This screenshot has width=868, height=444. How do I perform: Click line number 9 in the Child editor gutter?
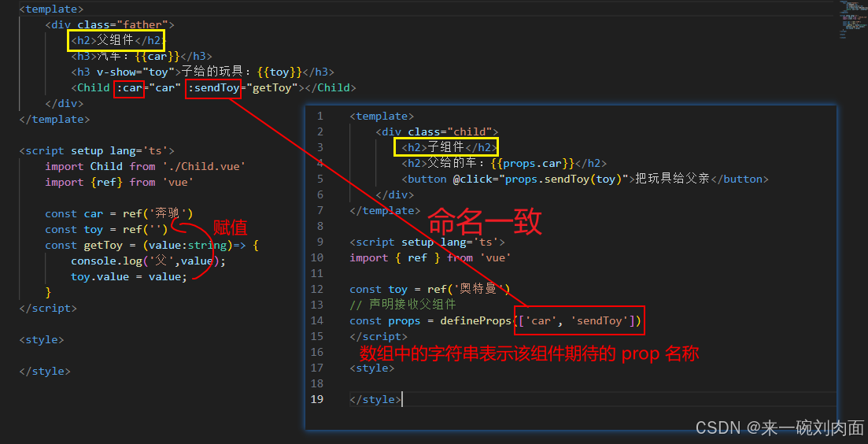pos(319,242)
